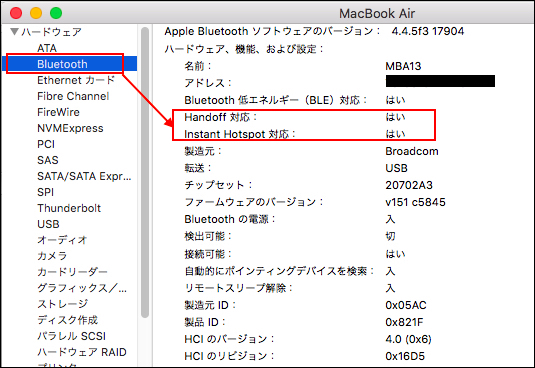Click the 転送 value USB

tap(396, 168)
